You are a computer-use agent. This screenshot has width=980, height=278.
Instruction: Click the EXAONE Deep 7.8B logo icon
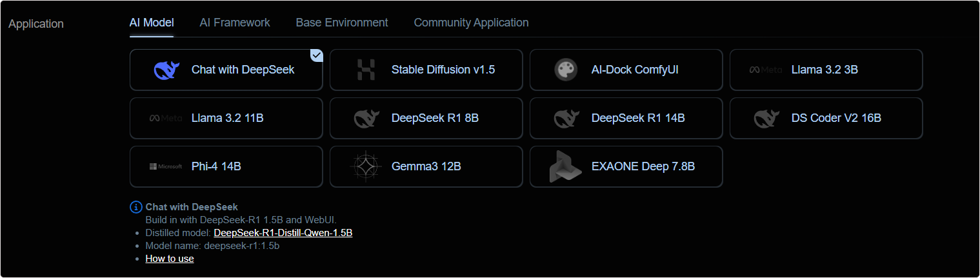(x=566, y=166)
